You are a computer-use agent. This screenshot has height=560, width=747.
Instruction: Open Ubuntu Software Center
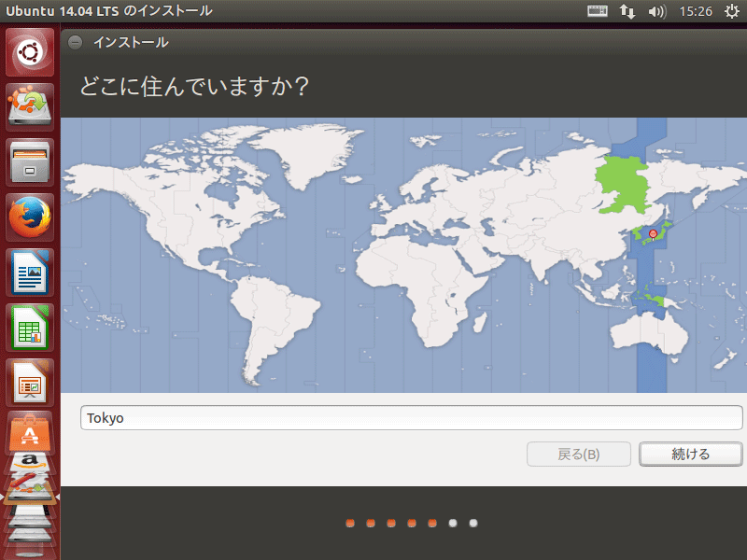(x=30, y=432)
